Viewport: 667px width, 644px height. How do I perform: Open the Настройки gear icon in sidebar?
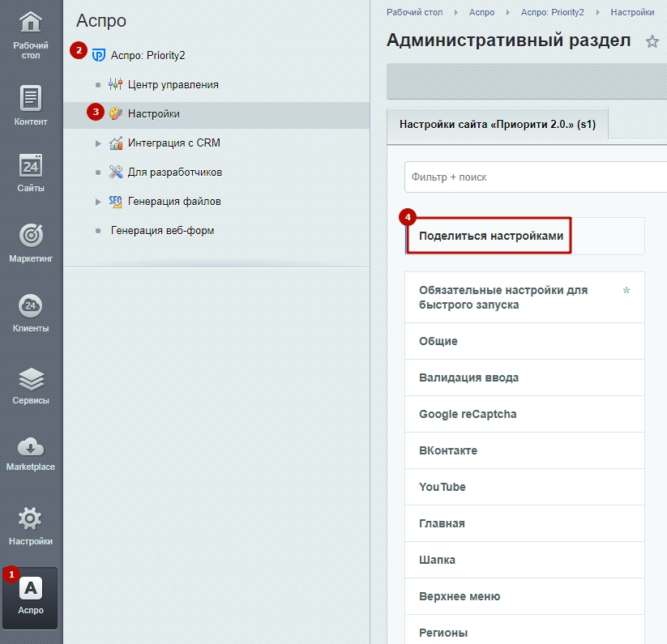pos(30,518)
